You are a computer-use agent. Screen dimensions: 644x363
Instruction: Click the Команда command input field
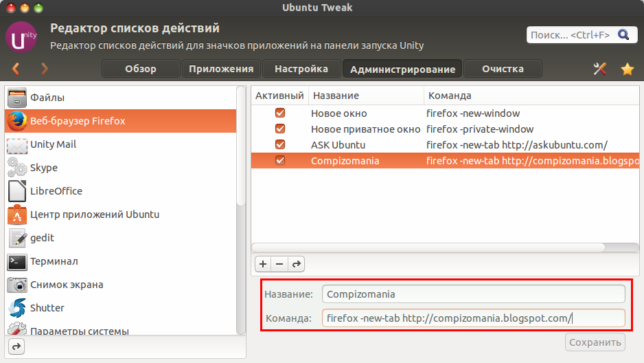pyautogui.click(x=474, y=318)
